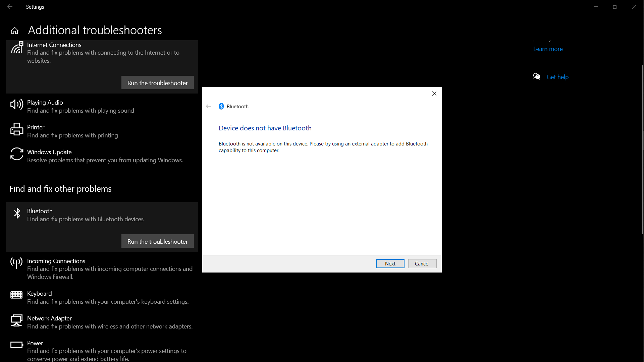Viewport: 644px width, 362px height.
Task: Click the Keyboard icon
Action: 16,295
